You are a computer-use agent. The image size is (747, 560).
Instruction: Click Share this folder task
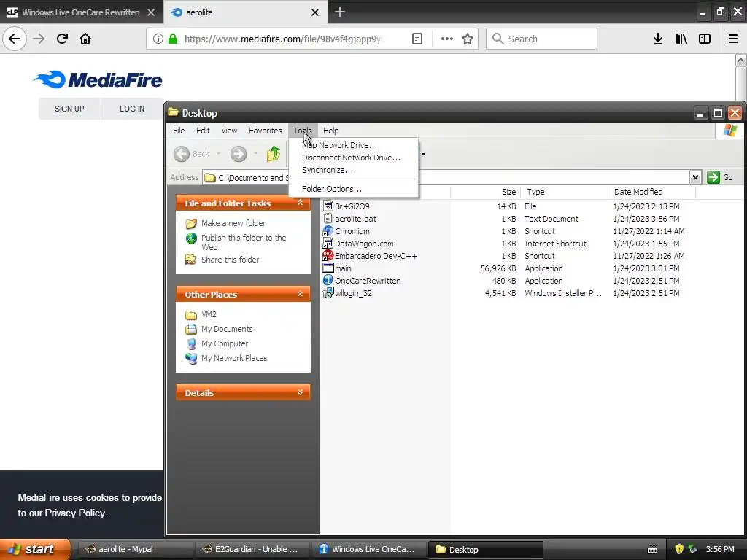click(x=222, y=260)
